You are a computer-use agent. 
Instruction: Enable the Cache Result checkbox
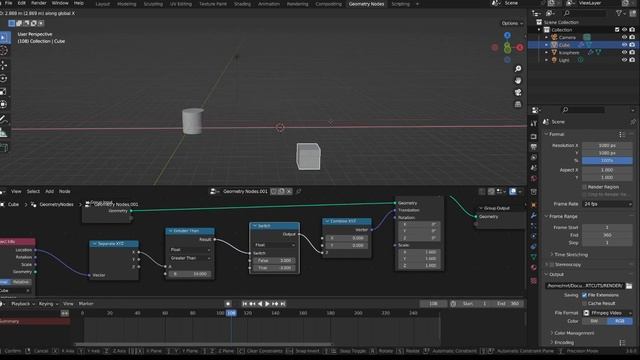[x=584, y=303]
